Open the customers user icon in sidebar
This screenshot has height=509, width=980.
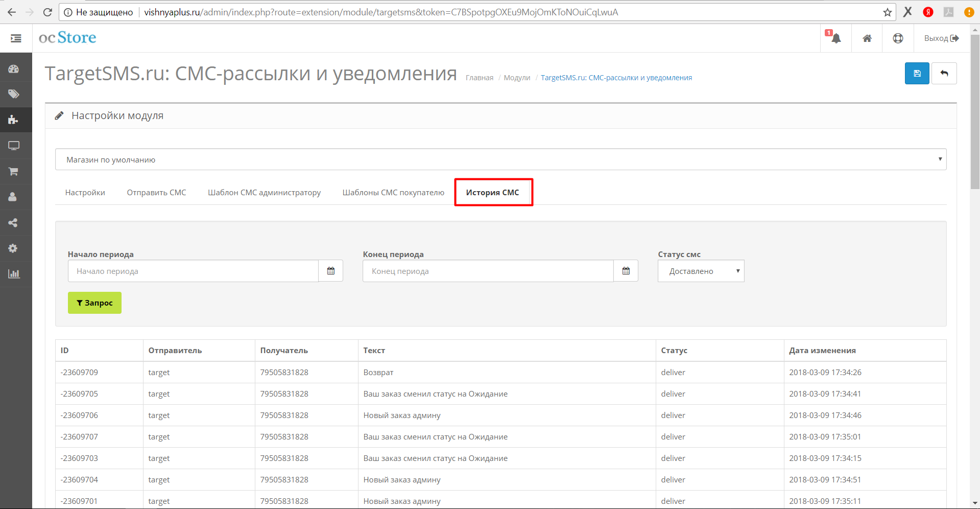[x=13, y=197]
